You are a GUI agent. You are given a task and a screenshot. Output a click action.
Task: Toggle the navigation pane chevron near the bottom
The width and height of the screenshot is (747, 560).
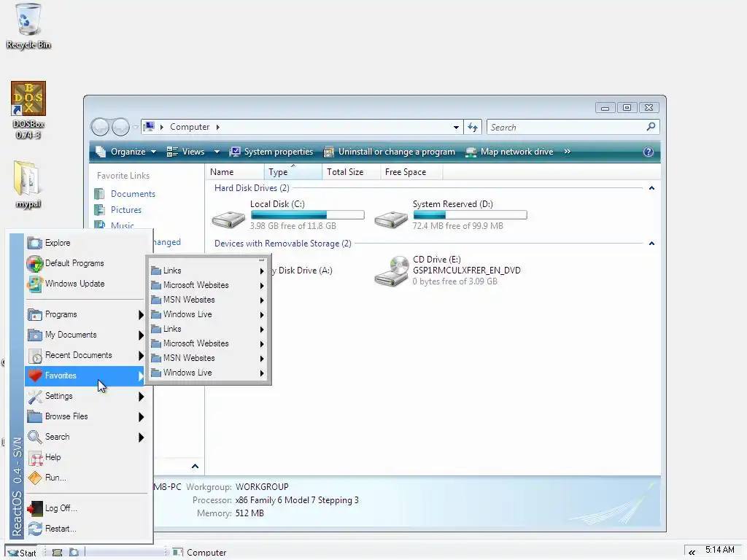pos(195,466)
